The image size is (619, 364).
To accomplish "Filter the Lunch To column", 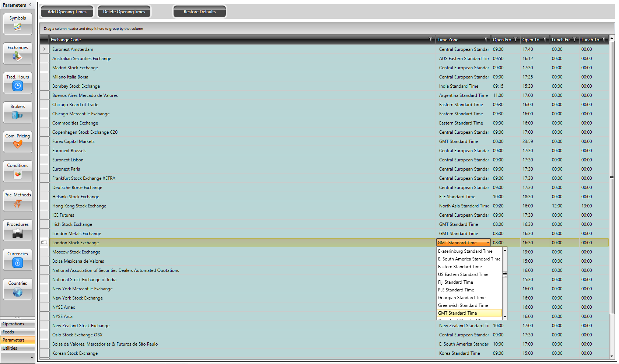I will pyautogui.click(x=604, y=39).
